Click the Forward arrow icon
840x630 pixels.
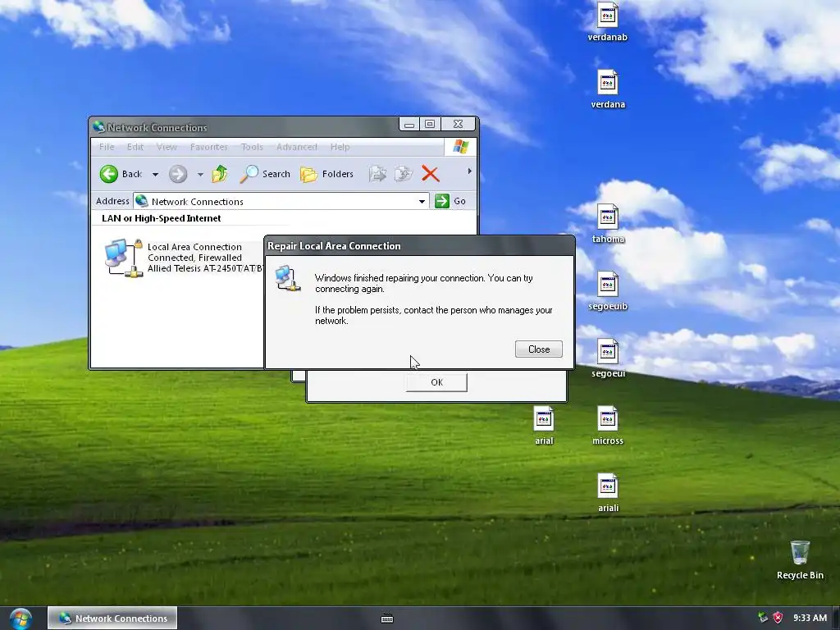coord(178,174)
